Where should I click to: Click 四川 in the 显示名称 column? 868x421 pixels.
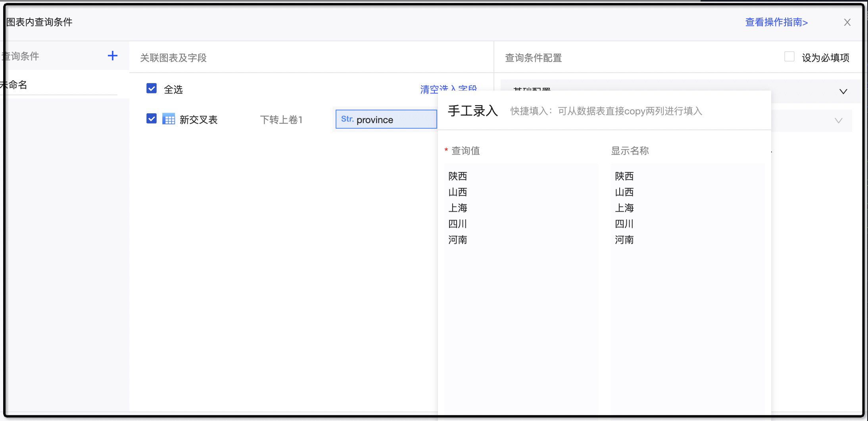tap(624, 224)
